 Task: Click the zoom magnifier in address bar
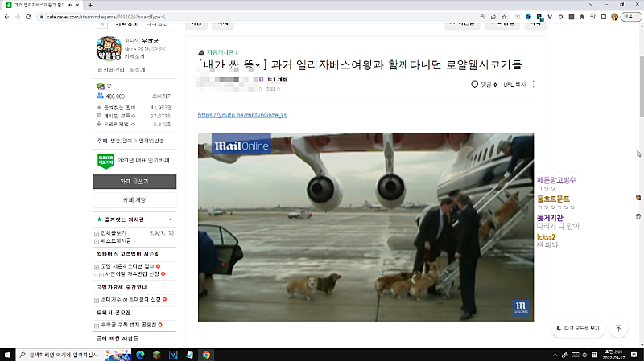click(x=482, y=17)
